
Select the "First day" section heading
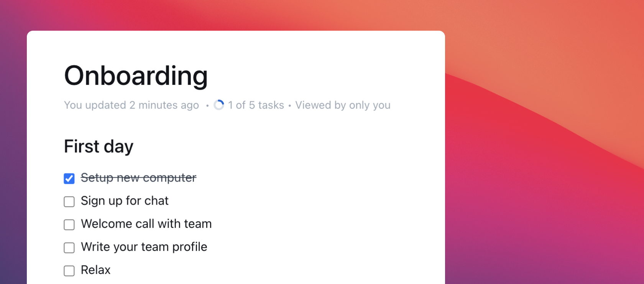[x=99, y=146]
